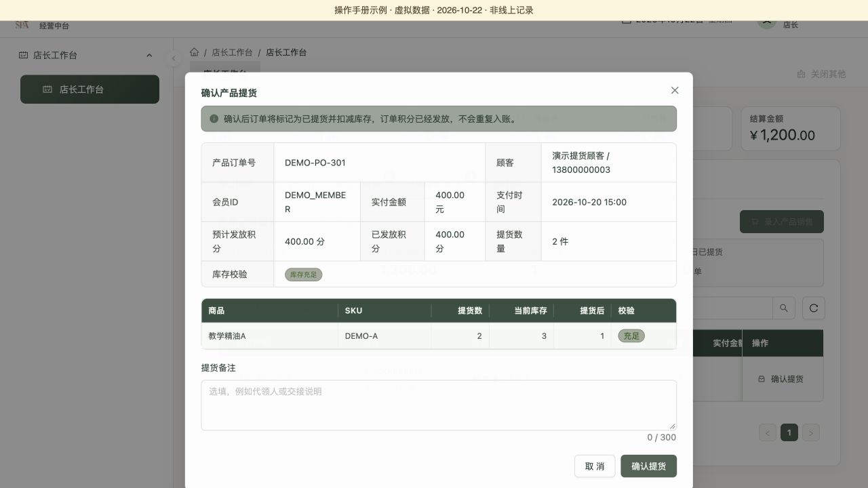The height and width of the screenshot is (488, 868).
Task: Click the 提货后 column header
Action: tap(582, 310)
